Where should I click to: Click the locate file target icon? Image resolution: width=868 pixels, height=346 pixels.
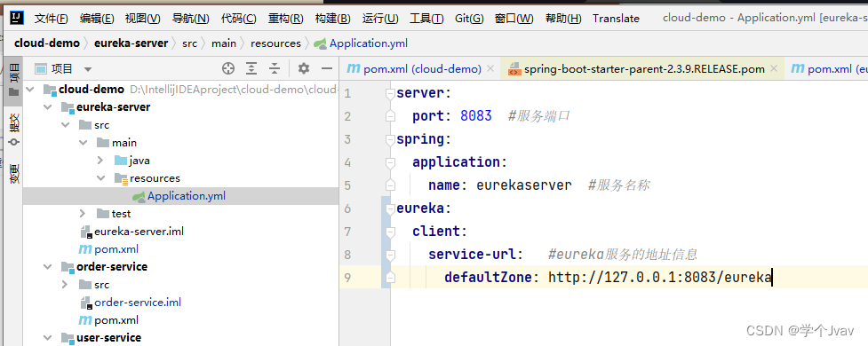[228, 68]
